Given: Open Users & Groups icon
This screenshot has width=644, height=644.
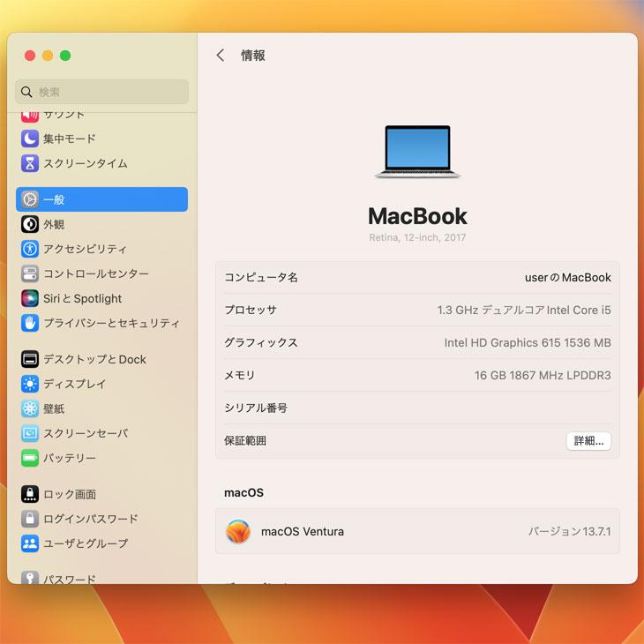Looking at the screenshot, I should click(30, 543).
